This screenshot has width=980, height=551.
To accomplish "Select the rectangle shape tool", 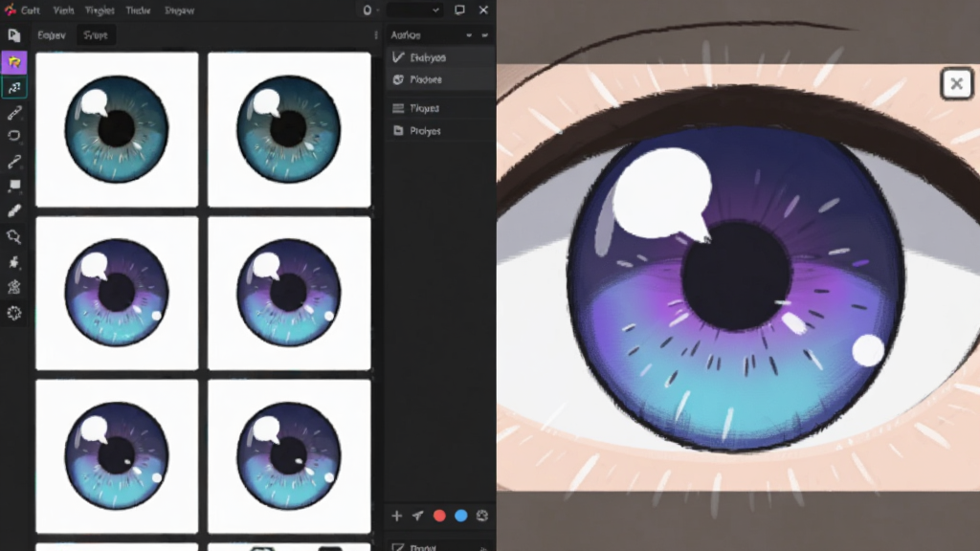I will click(13, 186).
